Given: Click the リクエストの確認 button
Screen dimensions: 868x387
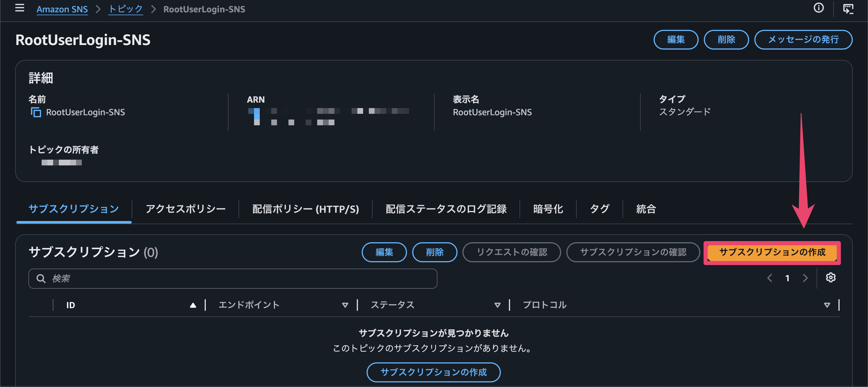Looking at the screenshot, I should [511, 252].
